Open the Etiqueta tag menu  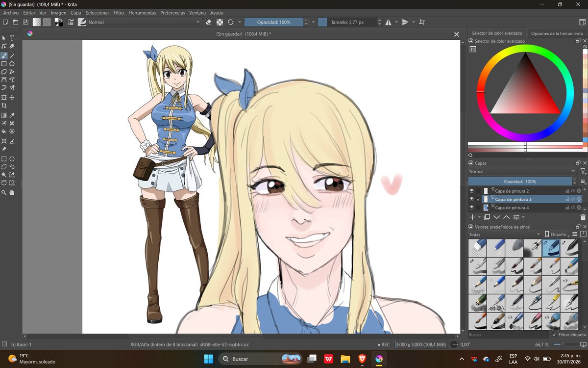(x=557, y=235)
